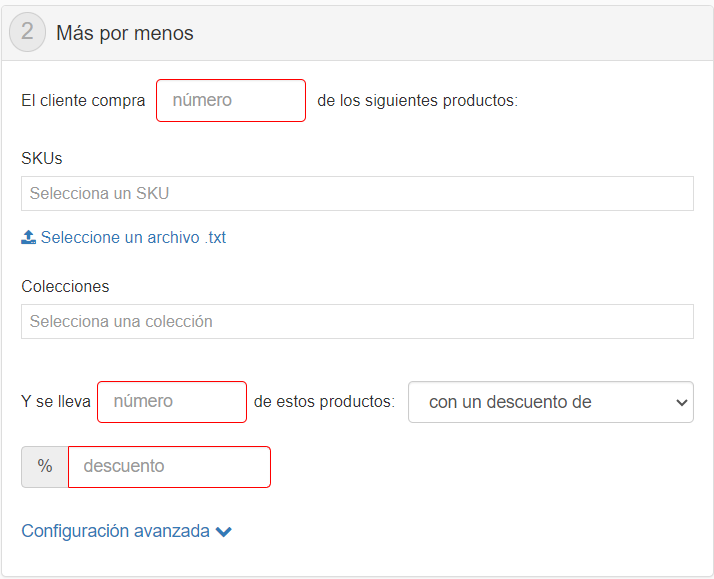Viewport: 714px width, 579px height.
Task: Click the "Más por menos" panel header
Action: [x=125, y=33]
